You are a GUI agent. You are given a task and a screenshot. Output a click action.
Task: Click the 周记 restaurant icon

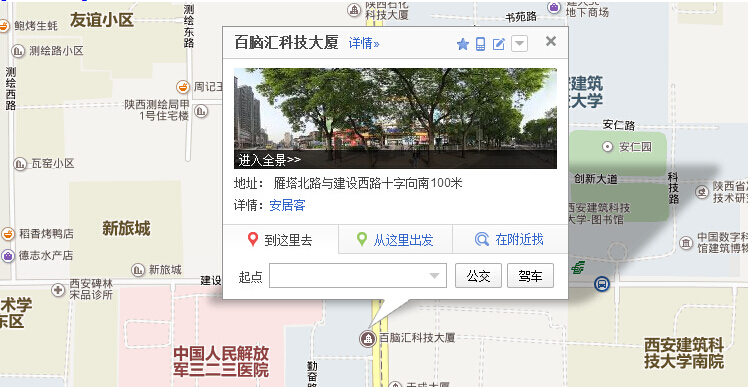(183, 87)
